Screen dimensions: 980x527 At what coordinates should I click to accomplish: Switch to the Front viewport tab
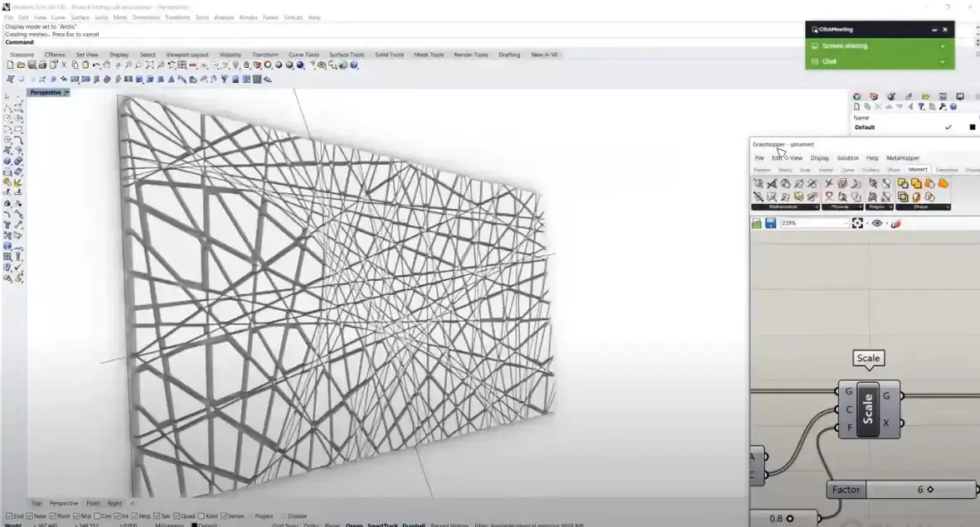[x=93, y=503]
